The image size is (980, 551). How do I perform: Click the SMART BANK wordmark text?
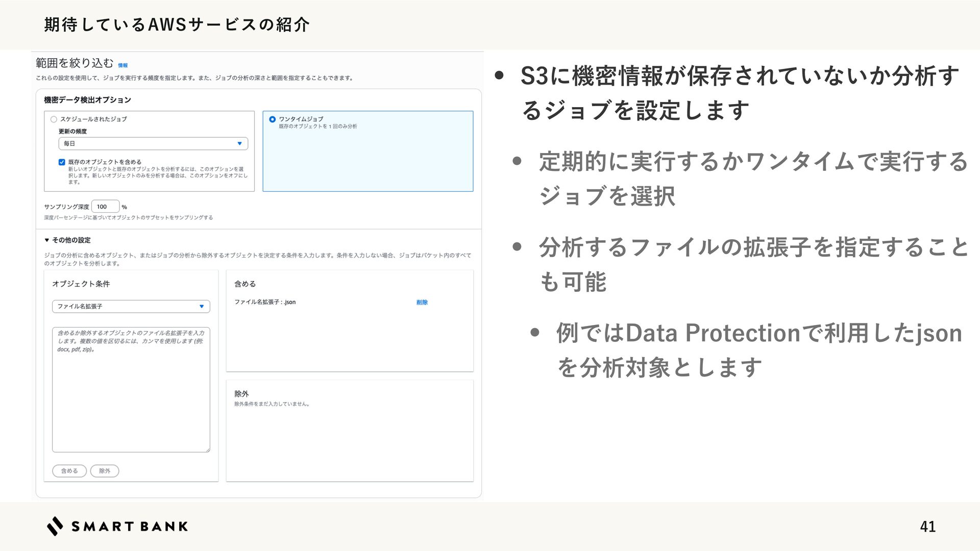[130, 527]
